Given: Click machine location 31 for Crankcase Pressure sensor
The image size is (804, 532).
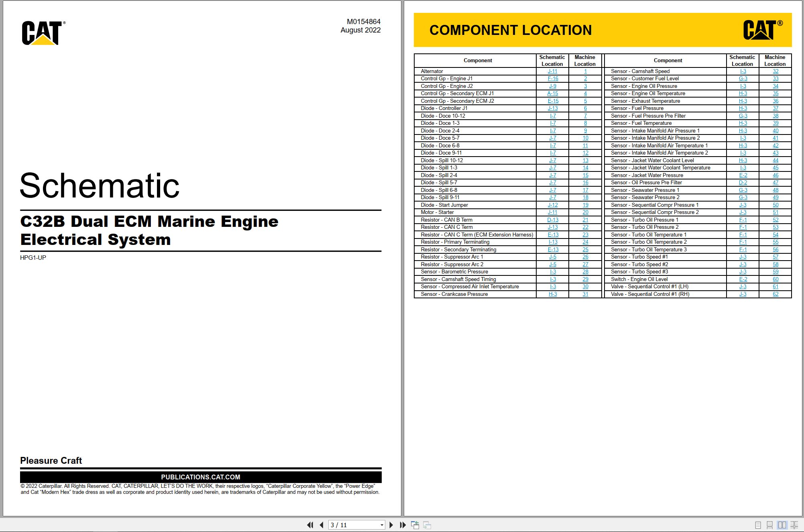Looking at the screenshot, I should (x=585, y=294).
